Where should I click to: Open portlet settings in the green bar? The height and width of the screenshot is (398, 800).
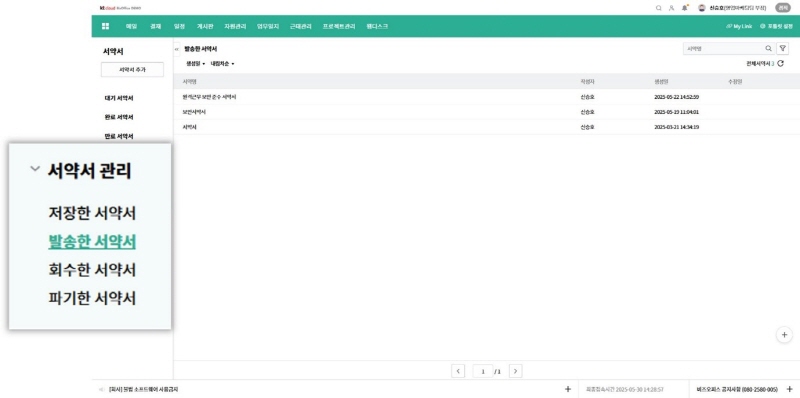coord(776,26)
